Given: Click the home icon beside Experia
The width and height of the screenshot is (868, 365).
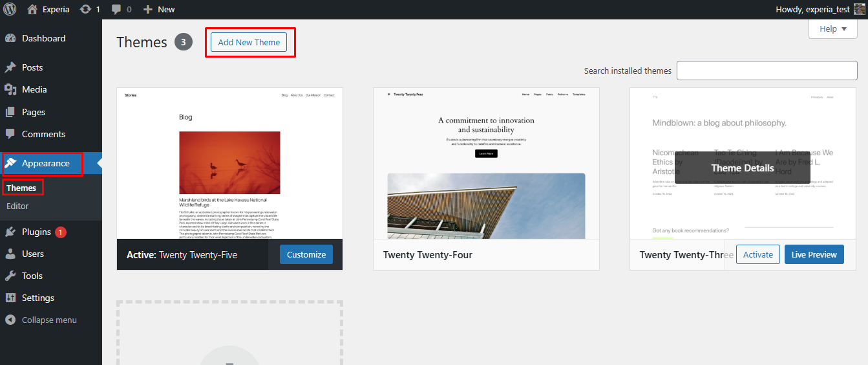Looking at the screenshot, I should click(32, 9).
